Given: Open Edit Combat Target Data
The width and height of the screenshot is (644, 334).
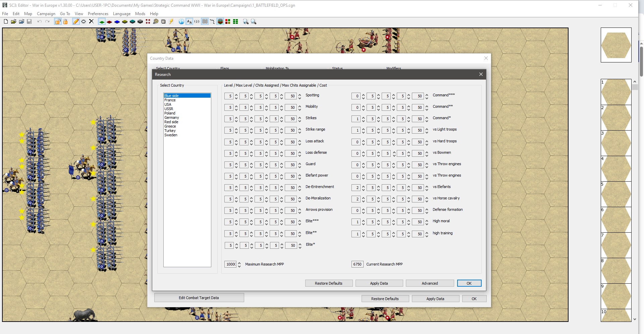Looking at the screenshot, I should [199, 298].
